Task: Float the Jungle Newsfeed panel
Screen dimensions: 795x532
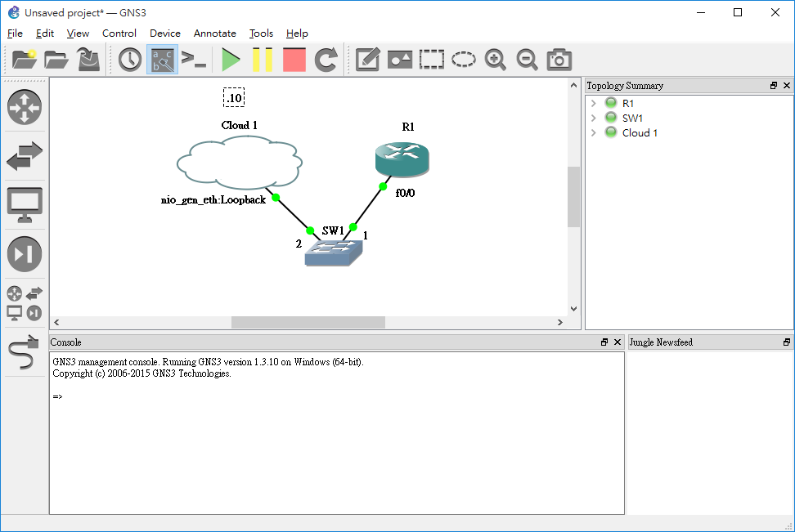Action: point(787,342)
